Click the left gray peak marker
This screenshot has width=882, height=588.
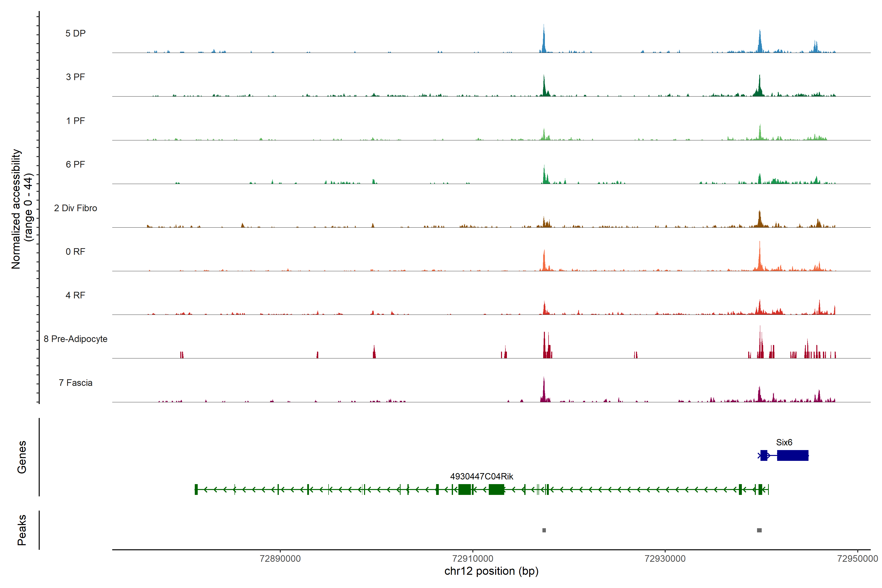pyautogui.click(x=544, y=530)
